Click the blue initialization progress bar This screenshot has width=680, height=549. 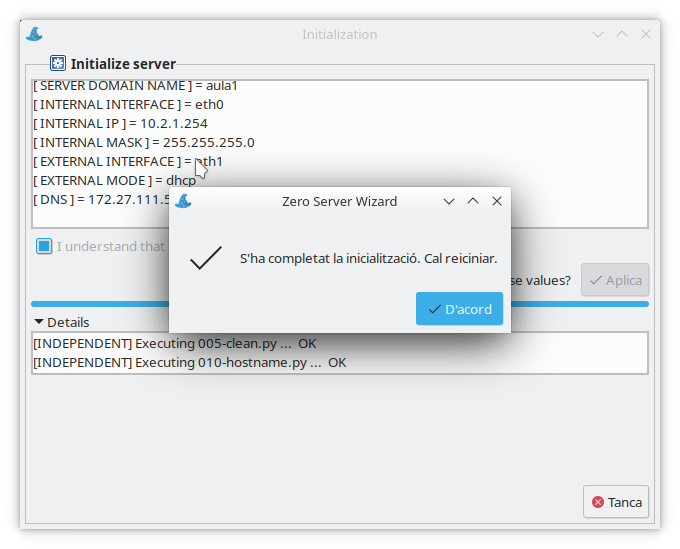tap(100, 303)
